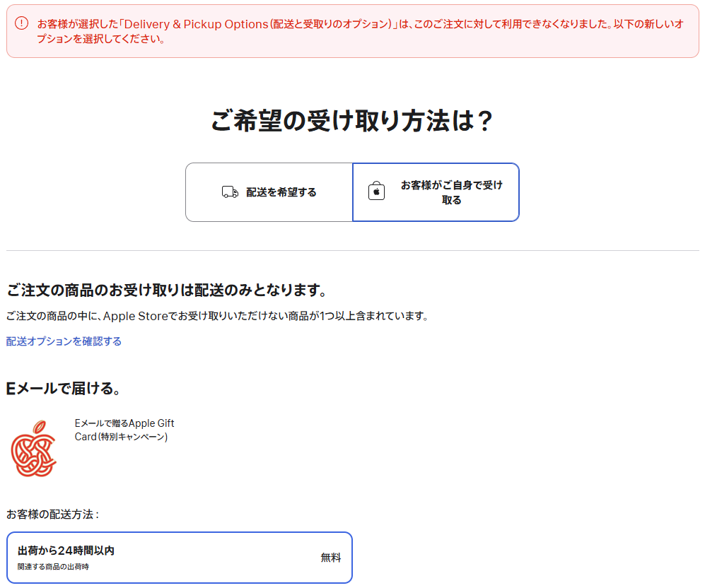Click the Apple shopping bag icon
The width and height of the screenshot is (705, 588).
coord(376,192)
